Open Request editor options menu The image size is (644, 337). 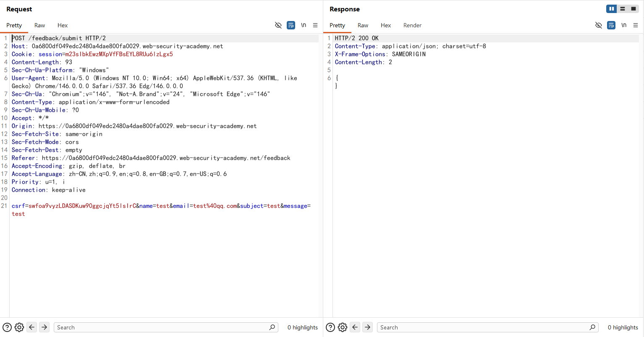pyautogui.click(x=315, y=25)
